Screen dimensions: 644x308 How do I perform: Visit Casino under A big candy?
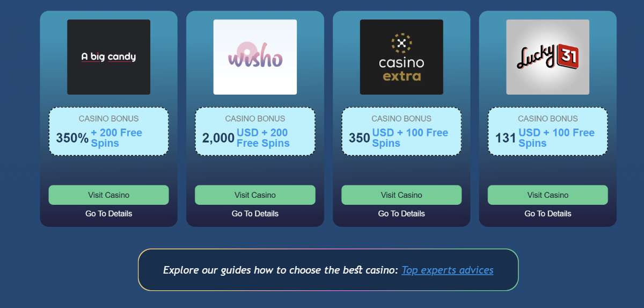point(108,195)
